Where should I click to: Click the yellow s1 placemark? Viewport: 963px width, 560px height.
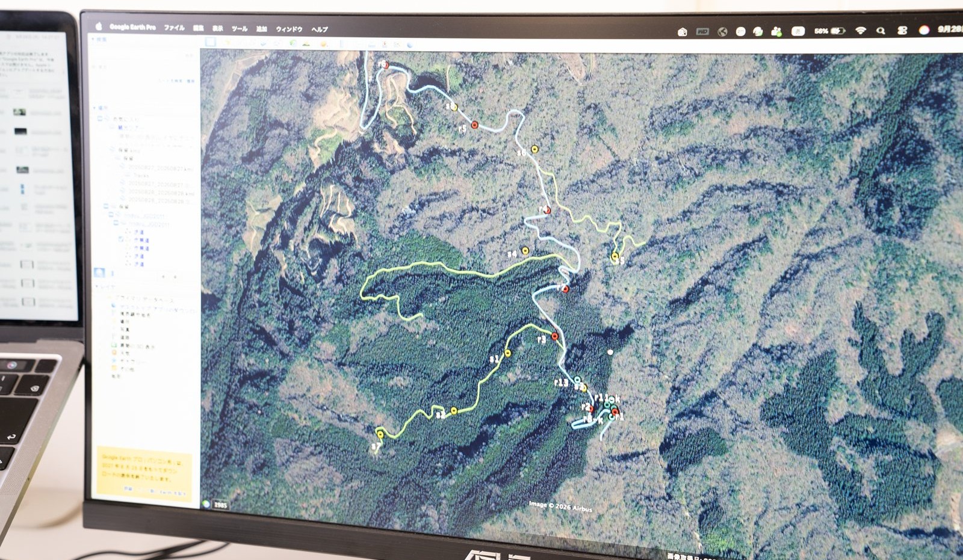point(507,353)
